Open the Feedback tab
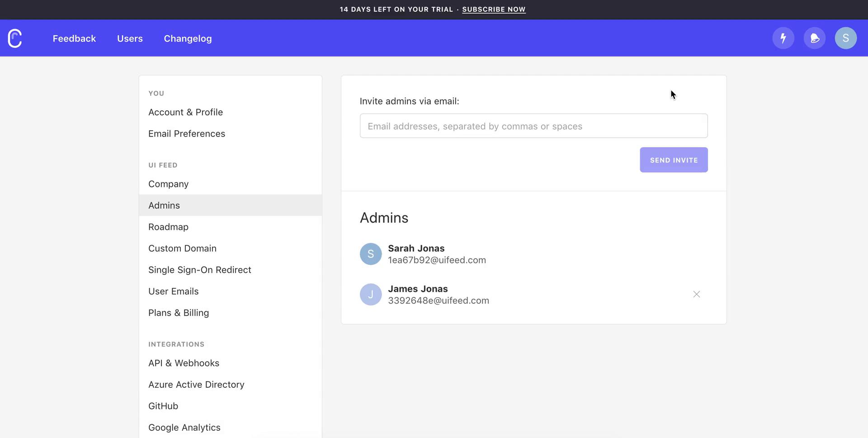The image size is (868, 438). click(74, 39)
